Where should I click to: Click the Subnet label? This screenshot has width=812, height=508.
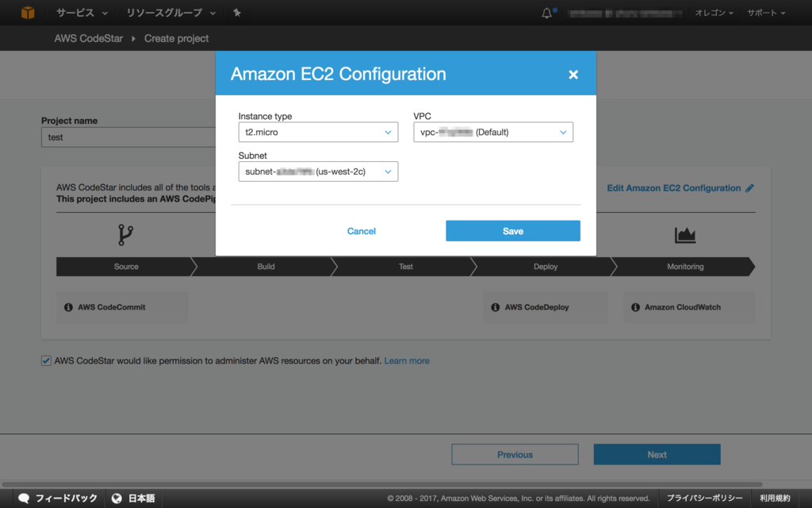pos(253,156)
